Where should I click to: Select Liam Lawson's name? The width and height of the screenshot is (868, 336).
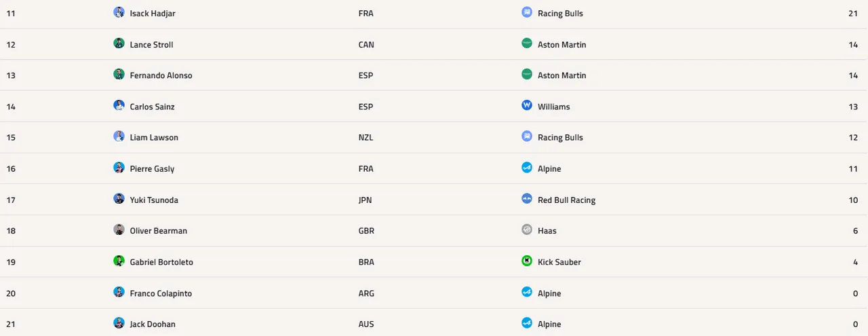tap(154, 137)
